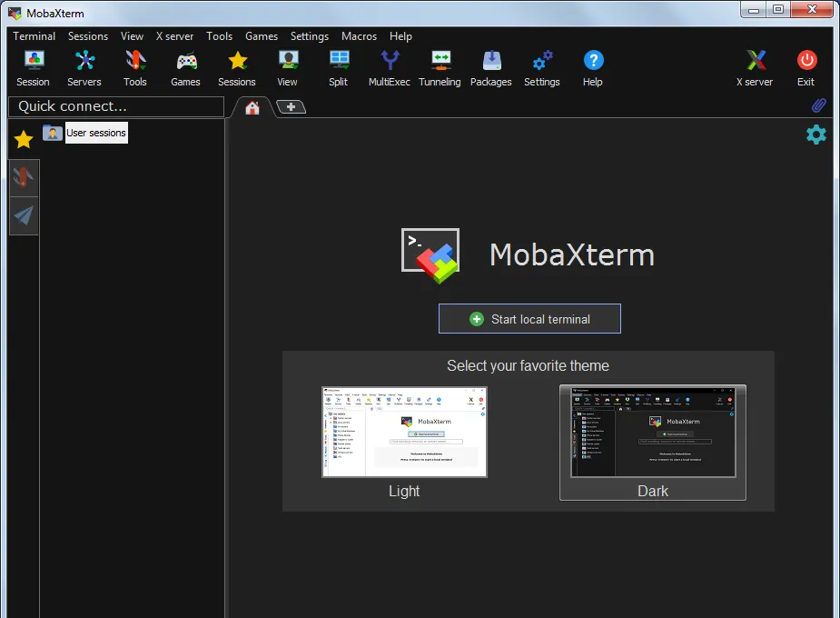Viewport: 840px width, 618px height.
Task: Open the Servers toolbar icon
Action: (x=84, y=68)
